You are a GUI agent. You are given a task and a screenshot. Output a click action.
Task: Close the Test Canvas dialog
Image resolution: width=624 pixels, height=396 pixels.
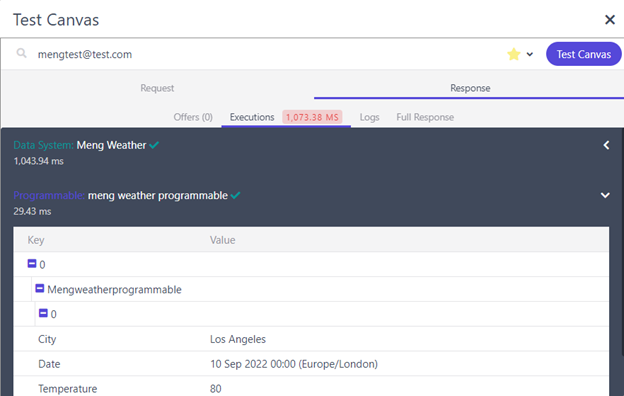609,20
